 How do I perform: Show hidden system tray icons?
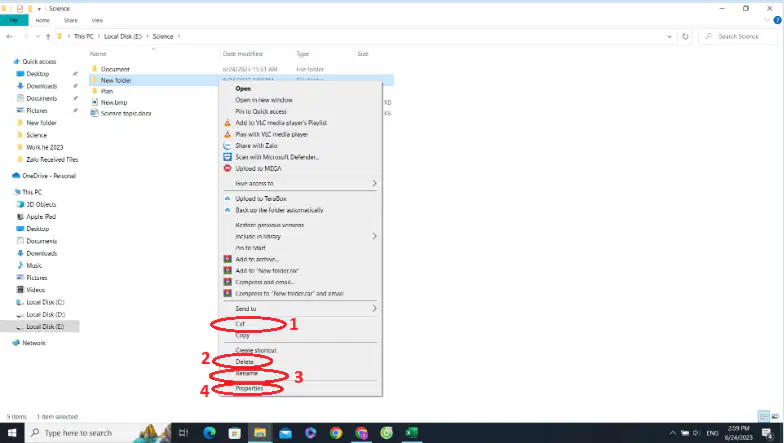point(672,433)
